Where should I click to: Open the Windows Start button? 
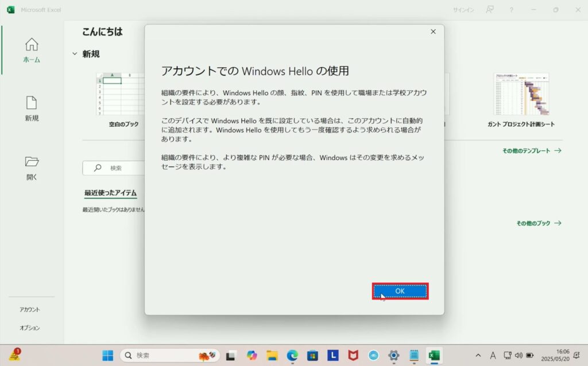pyautogui.click(x=107, y=356)
